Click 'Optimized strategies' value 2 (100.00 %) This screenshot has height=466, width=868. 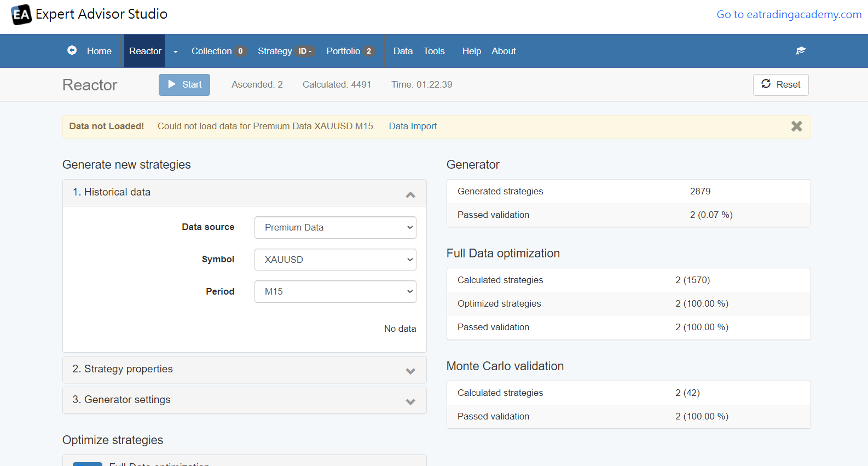click(x=702, y=303)
